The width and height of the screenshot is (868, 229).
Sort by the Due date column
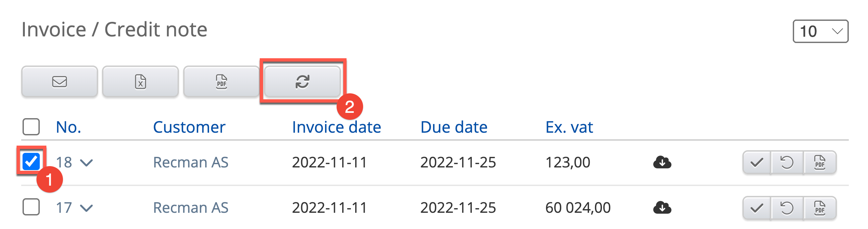pos(454,127)
